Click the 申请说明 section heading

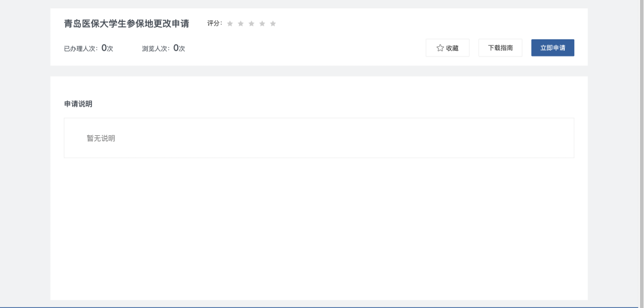coord(78,104)
